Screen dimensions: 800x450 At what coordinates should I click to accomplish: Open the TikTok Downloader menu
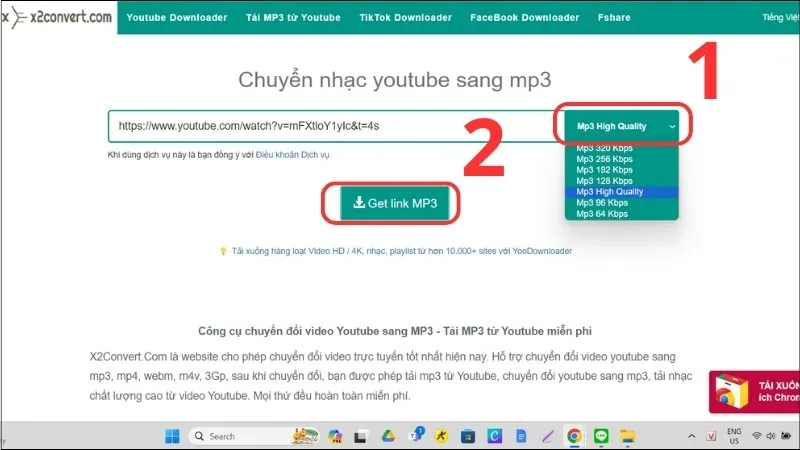click(406, 17)
